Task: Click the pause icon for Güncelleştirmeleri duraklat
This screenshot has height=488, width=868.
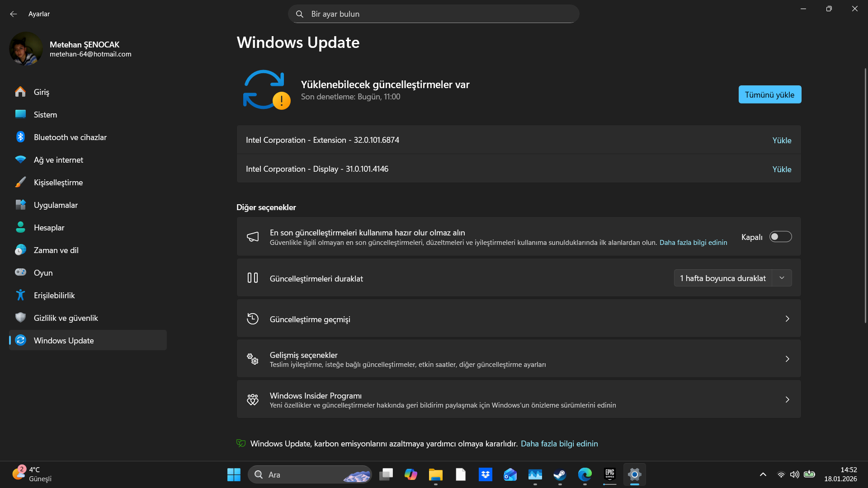Action: click(x=253, y=278)
